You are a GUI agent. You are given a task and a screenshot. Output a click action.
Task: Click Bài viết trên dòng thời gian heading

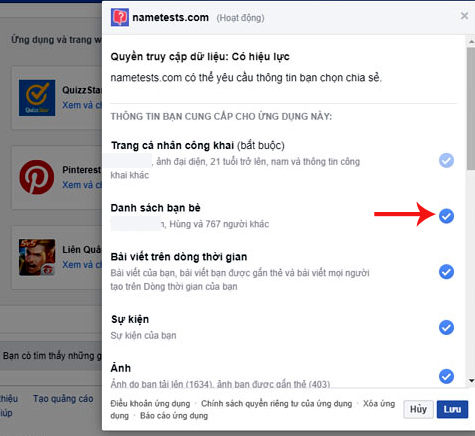coord(179,257)
